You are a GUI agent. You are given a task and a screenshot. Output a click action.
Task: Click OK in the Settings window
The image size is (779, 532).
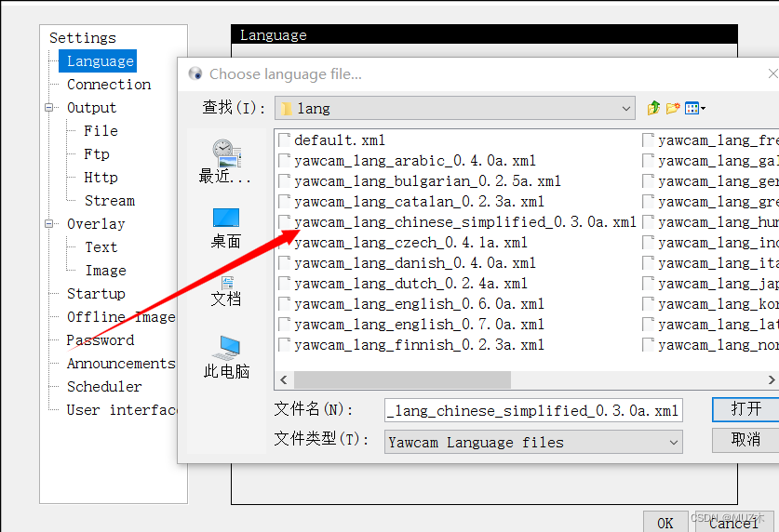(665, 522)
